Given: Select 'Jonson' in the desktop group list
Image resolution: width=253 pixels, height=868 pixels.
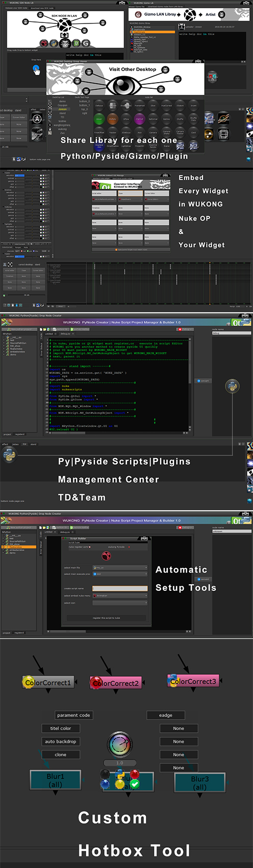Looking at the screenshot, I should [63, 109].
